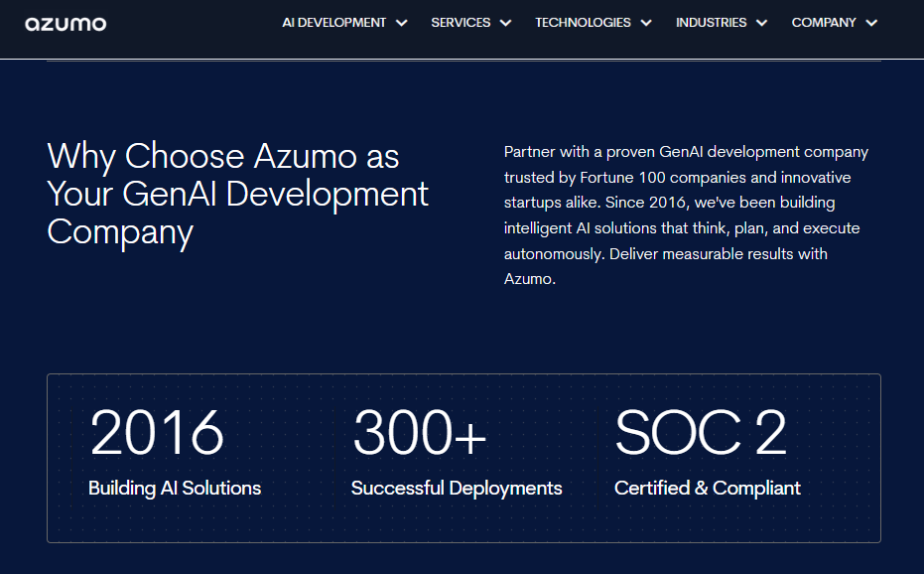Expand the Services chevron arrow
The height and width of the screenshot is (574, 924).
click(x=505, y=23)
